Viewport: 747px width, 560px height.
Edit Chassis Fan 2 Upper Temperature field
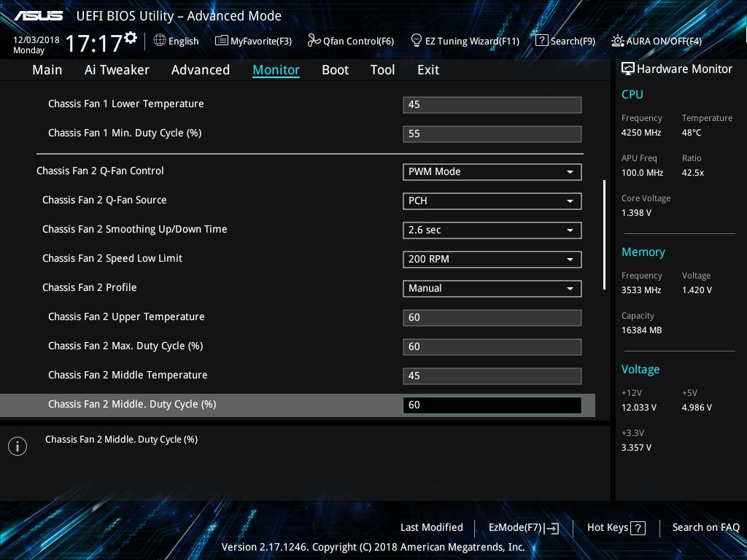(492, 318)
